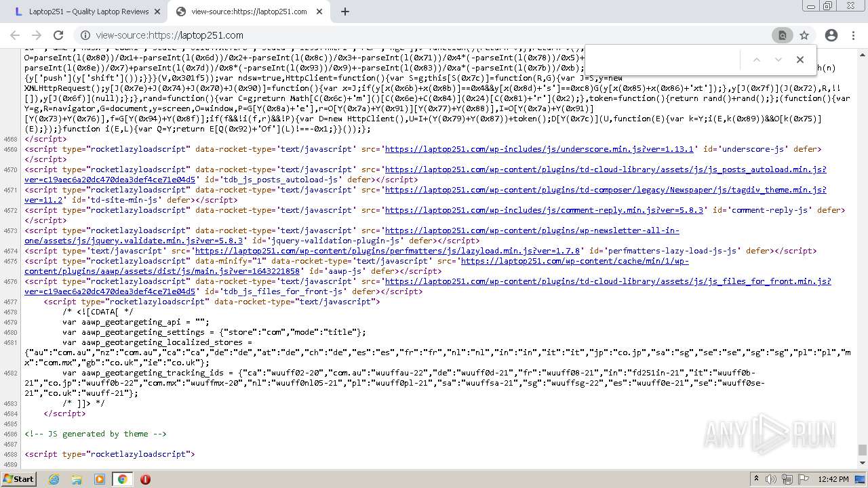
Task: Open Windows Explorer from the taskbar
Action: tap(77, 479)
